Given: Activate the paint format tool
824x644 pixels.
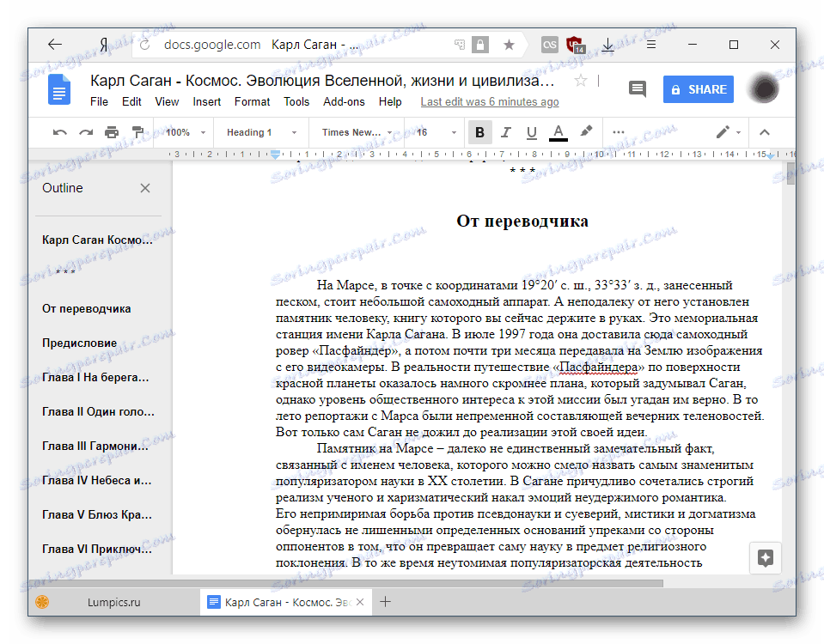Looking at the screenshot, I should point(137,132).
